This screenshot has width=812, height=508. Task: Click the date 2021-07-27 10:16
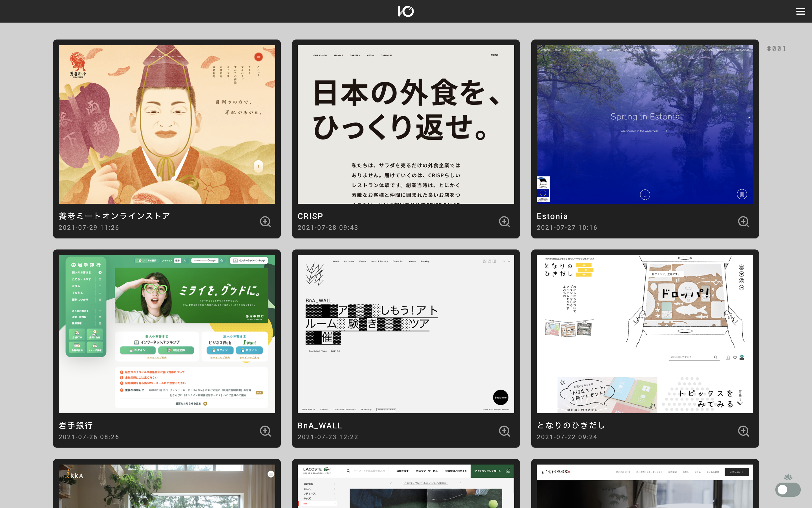point(567,227)
